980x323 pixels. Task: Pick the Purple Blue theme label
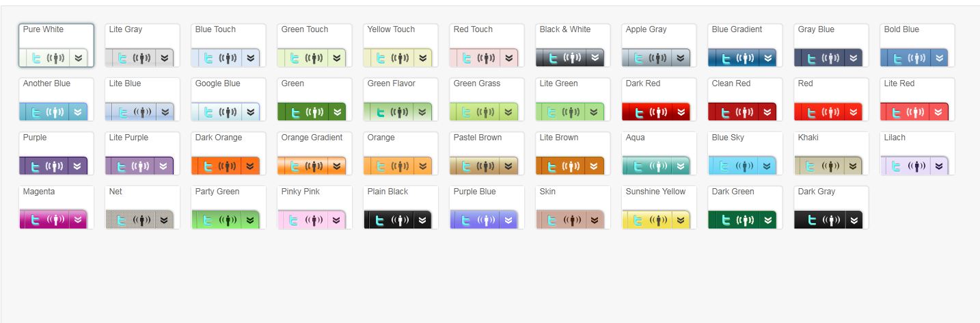[475, 192]
